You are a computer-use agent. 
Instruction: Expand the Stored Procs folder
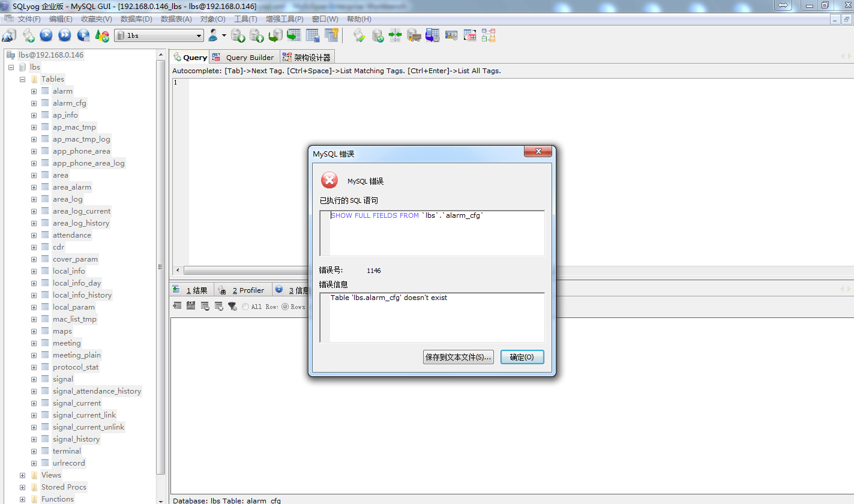coord(22,487)
